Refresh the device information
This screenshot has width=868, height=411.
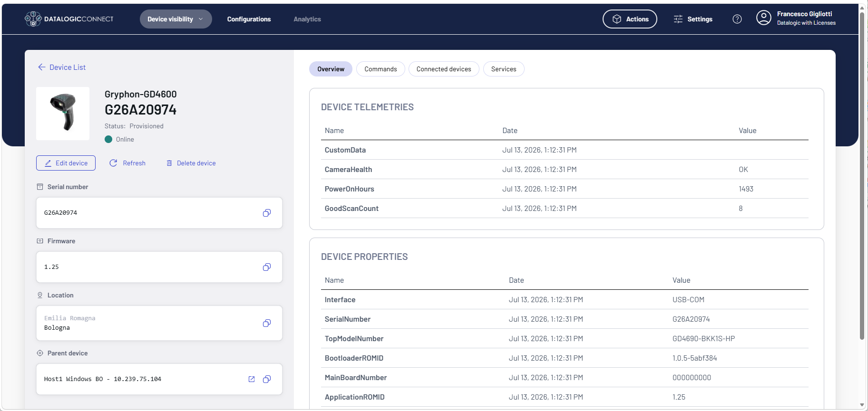(x=127, y=163)
